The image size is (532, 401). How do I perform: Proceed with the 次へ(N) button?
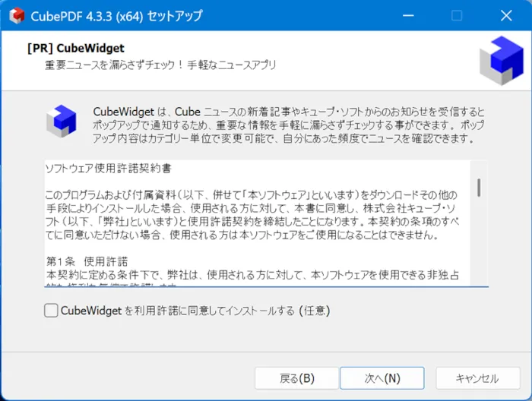[x=382, y=377]
